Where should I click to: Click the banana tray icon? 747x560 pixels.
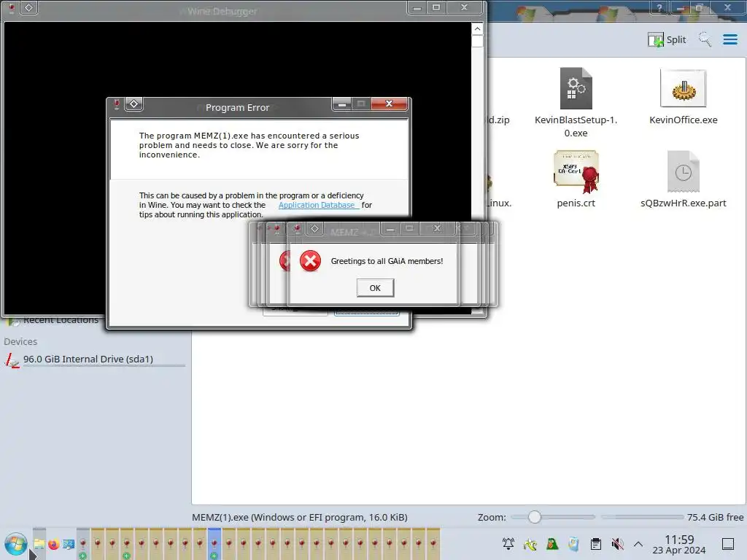pyautogui.click(x=530, y=544)
